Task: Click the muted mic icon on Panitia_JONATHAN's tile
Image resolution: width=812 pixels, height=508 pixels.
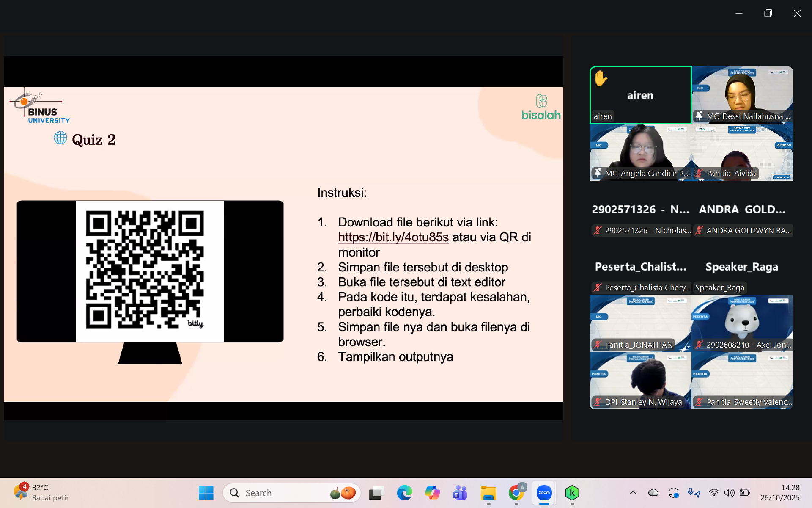Action: [598, 345]
